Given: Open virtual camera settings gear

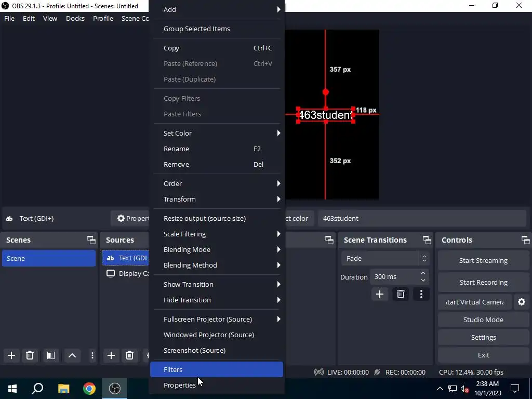Looking at the screenshot, I should coord(522,302).
